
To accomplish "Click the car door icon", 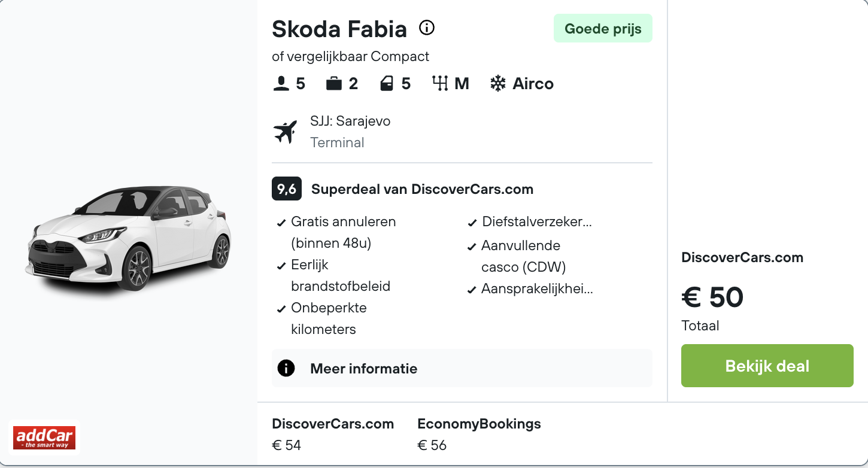I will tap(387, 84).
